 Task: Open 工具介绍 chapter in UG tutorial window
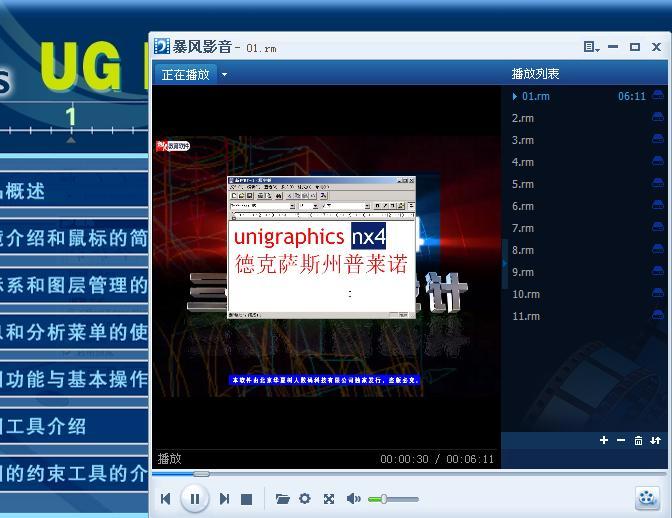(74, 426)
